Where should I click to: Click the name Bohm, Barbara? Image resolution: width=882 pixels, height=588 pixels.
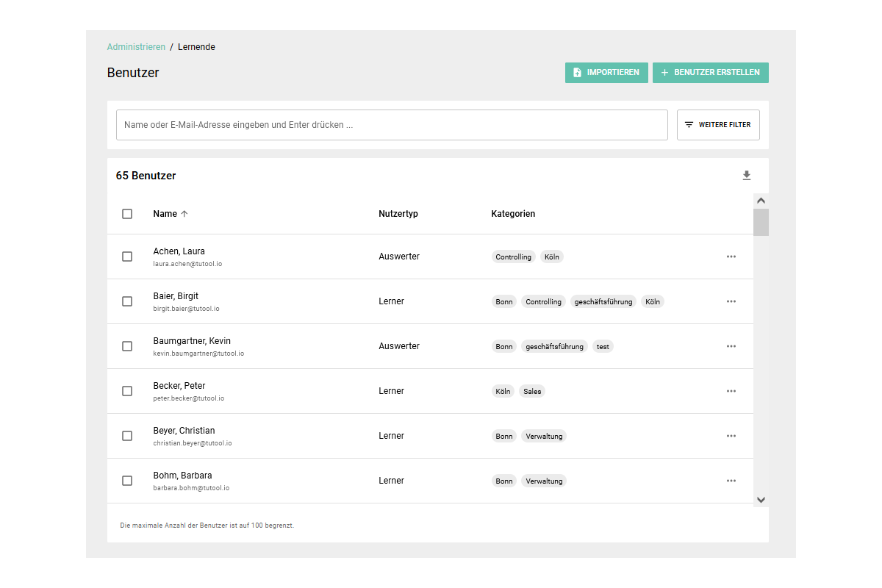point(182,476)
